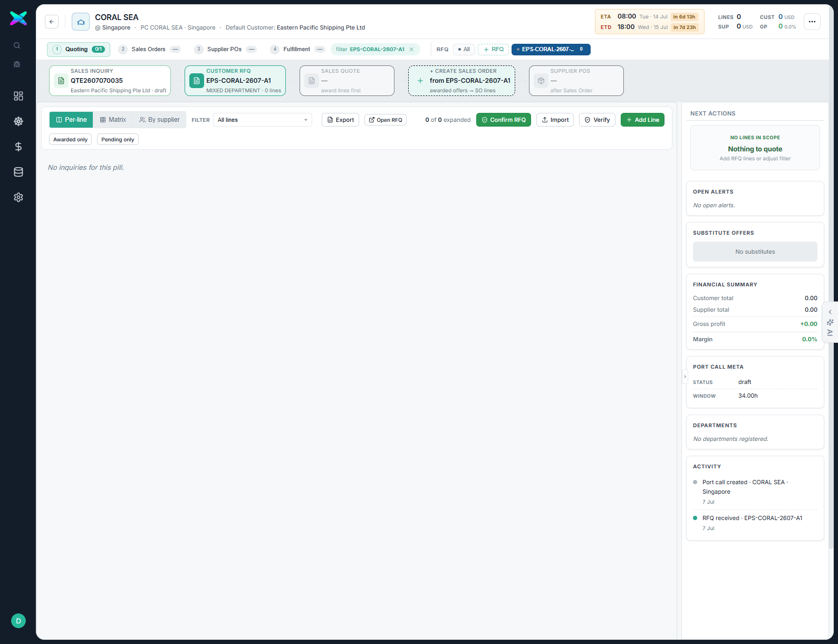Click the No substitutes box
The width and height of the screenshot is (838, 644).
[x=755, y=252]
